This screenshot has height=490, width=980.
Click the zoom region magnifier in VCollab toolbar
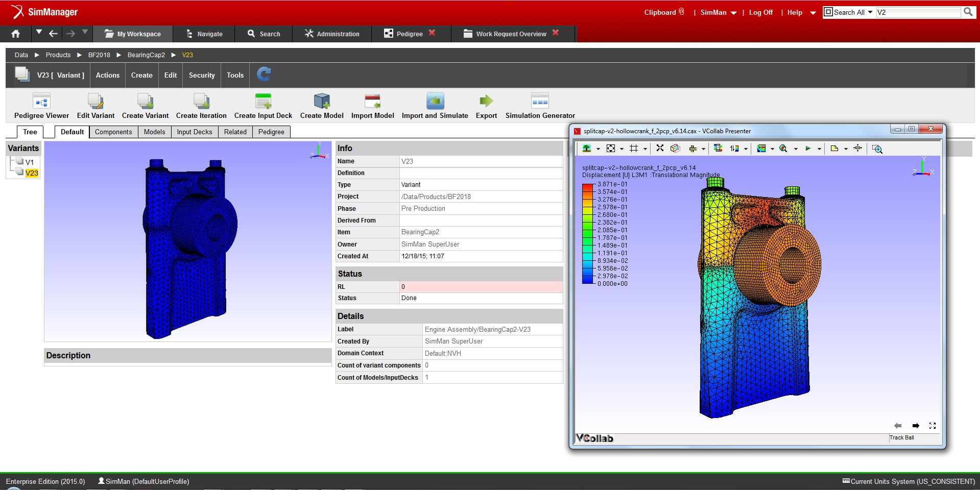pyautogui.click(x=877, y=149)
